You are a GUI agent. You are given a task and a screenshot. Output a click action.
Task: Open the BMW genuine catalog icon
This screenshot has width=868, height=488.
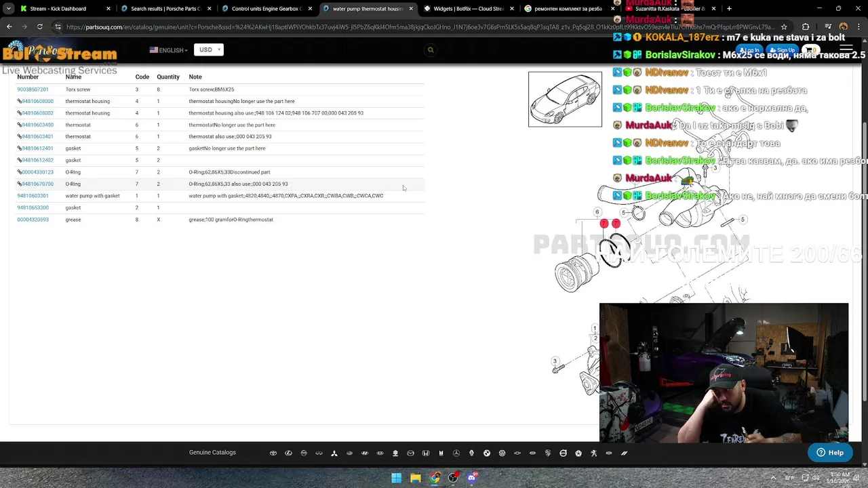[487, 453]
